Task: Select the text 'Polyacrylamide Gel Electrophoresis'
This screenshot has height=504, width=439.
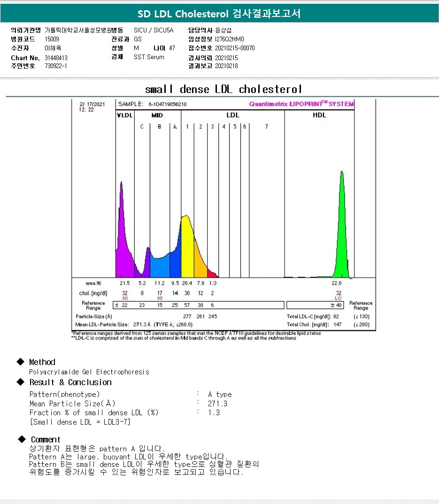Action: pyautogui.click(x=89, y=372)
